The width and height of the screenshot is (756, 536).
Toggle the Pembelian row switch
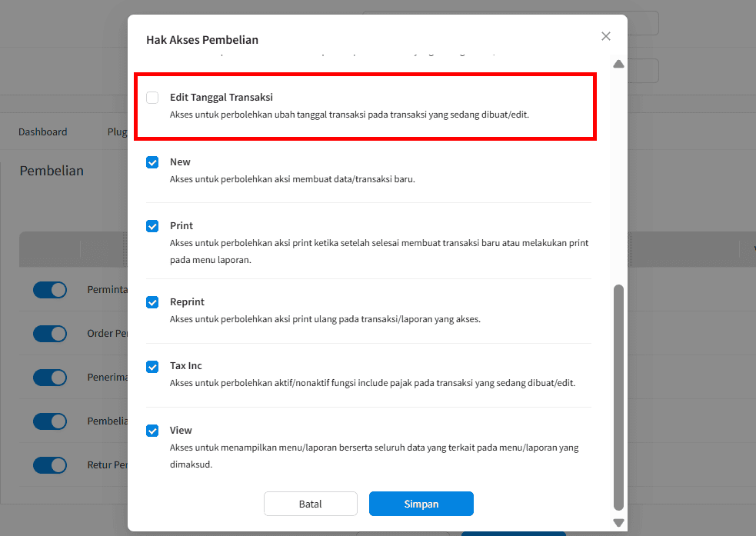pos(50,421)
